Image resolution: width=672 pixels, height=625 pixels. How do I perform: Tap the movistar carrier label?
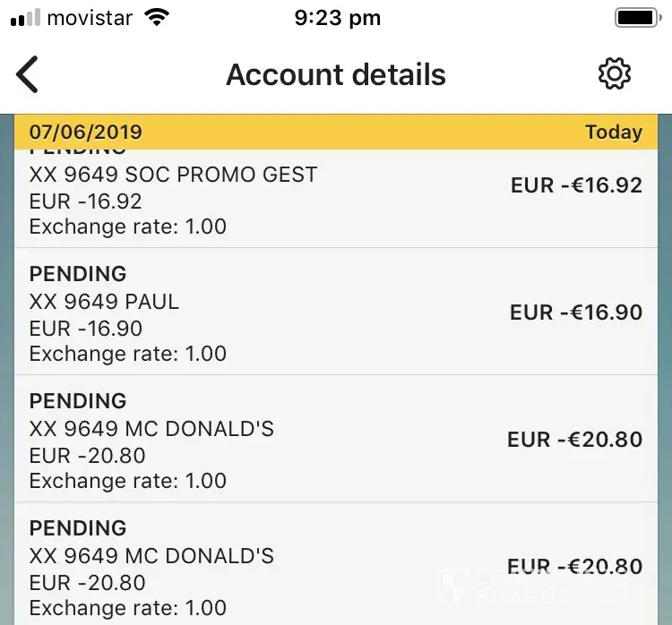(90, 18)
